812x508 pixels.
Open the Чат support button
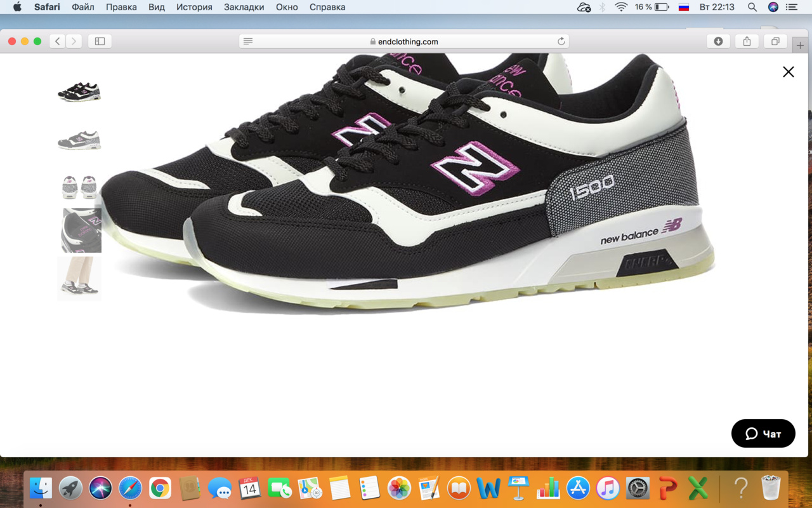pyautogui.click(x=763, y=434)
